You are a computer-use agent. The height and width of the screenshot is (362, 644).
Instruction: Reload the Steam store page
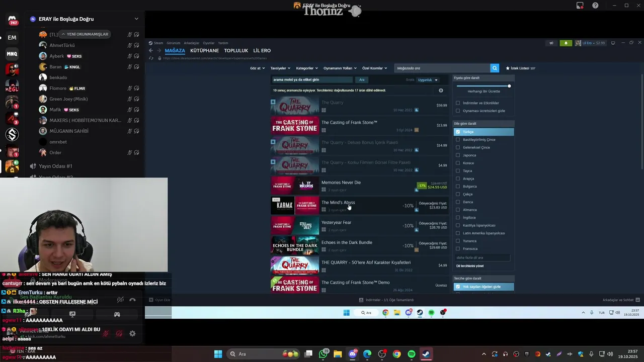pyautogui.click(x=151, y=58)
